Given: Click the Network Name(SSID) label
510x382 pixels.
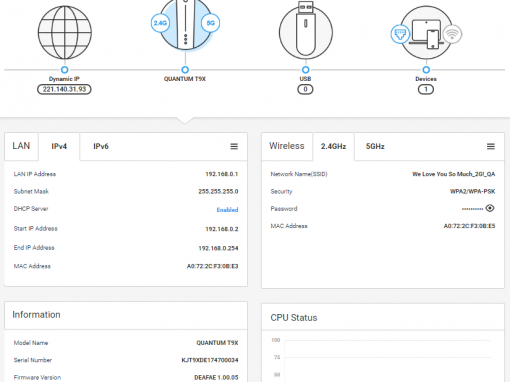Looking at the screenshot, I should point(299,174).
